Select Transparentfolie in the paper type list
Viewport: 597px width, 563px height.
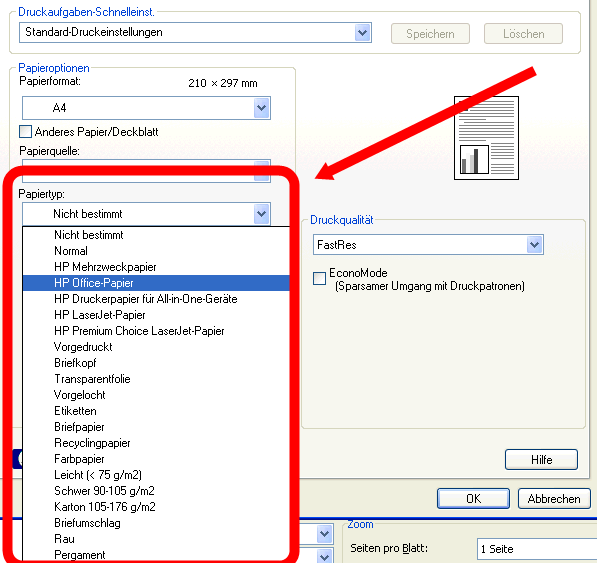coord(156,379)
